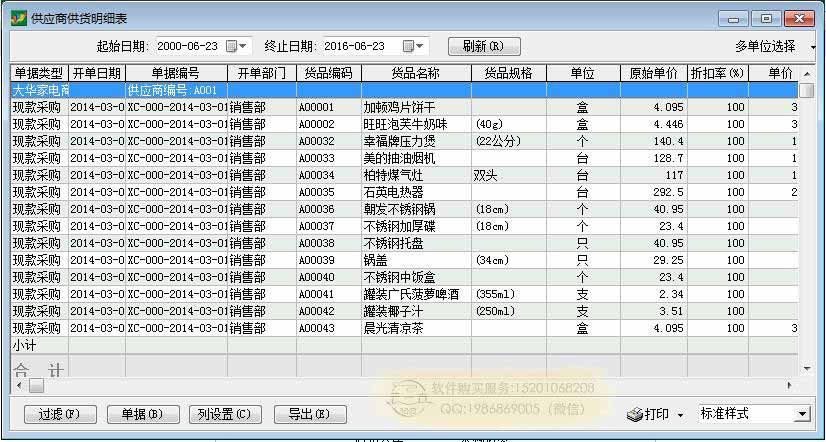Expand the 起始日期 date dropdown arrow
This screenshot has height=442, width=826.
(245, 46)
